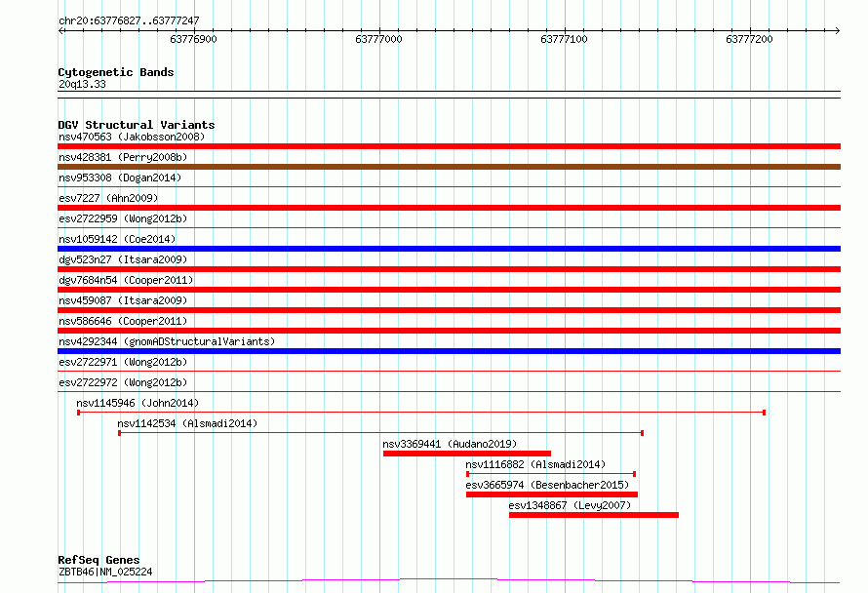Click the RefSeq Genes track title
This screenshot has width=868, height=593.
[x=99, y=561]
